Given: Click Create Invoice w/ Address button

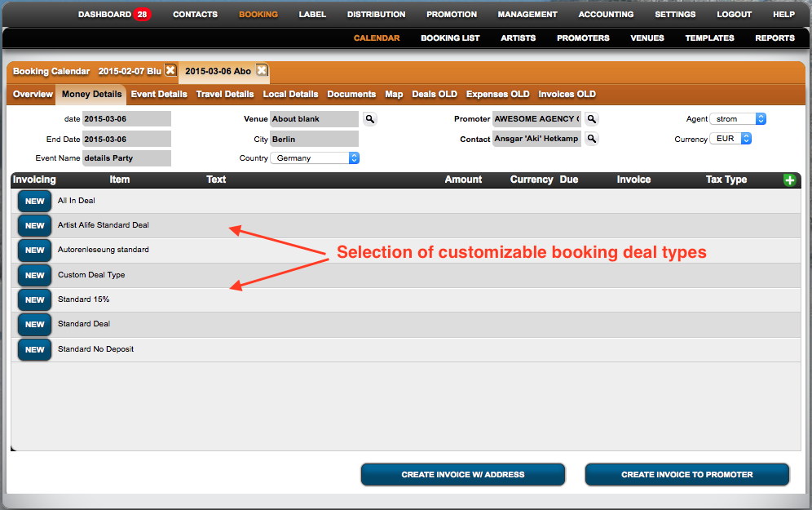Looking at the screenshot, I should point(462,474).
